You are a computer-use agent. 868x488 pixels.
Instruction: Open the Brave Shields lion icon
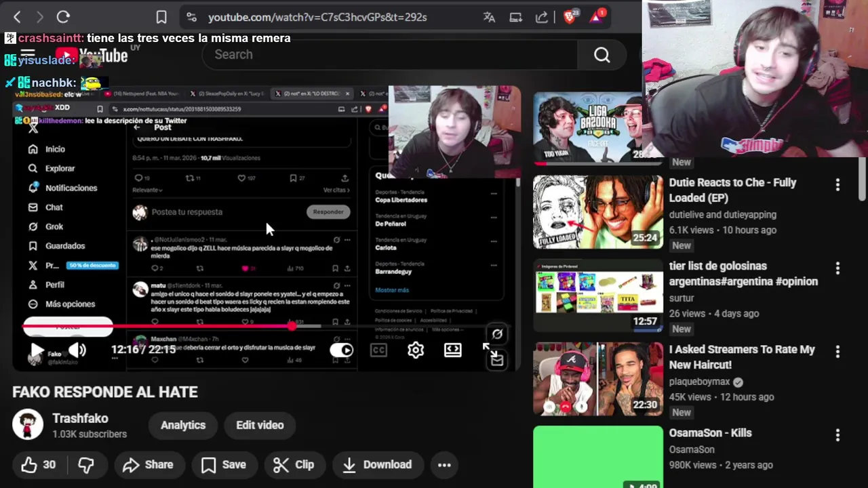[x=570, y=17]
